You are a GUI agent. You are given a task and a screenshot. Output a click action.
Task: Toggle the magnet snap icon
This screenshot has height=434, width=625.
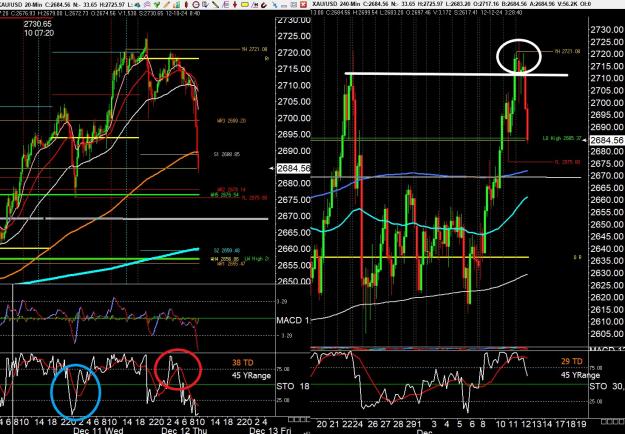click(x=264, y=5)
